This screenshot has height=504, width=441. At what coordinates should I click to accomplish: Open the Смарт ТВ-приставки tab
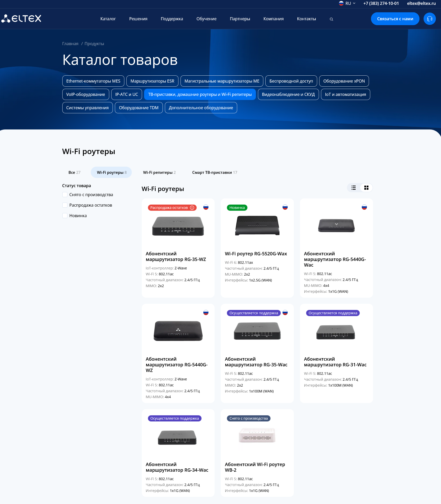coord(215,172)
